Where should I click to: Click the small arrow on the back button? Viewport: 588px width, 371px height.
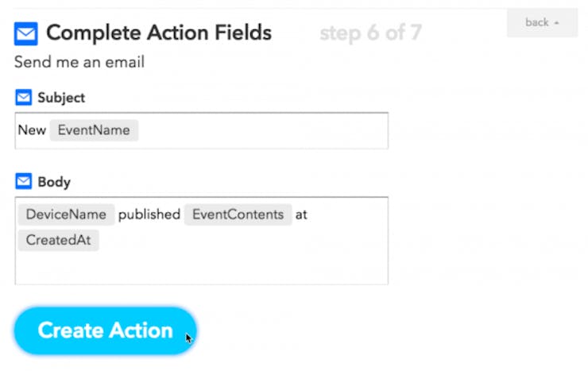coord(557,23)
